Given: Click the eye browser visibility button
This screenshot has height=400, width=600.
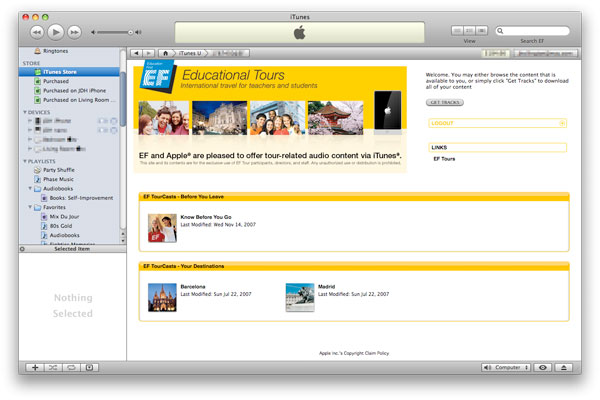Looking at the screenshot, I should coord(543,367).
